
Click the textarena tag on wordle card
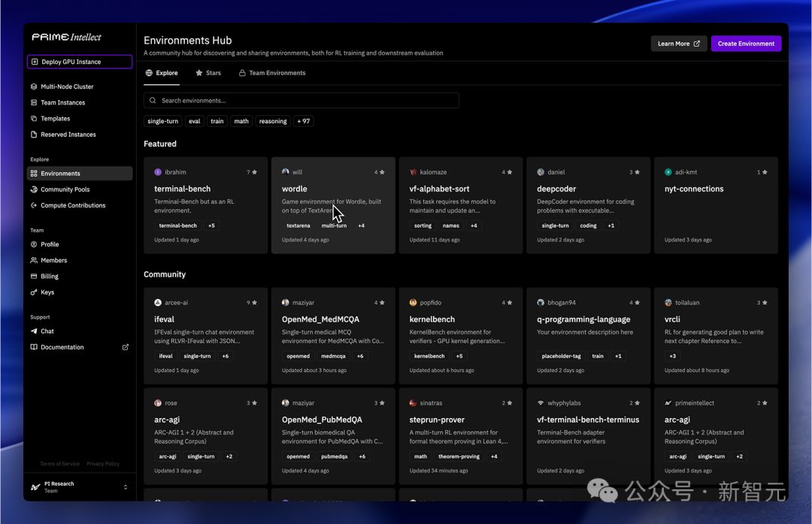pyautogui.click(x=298, y=226)
